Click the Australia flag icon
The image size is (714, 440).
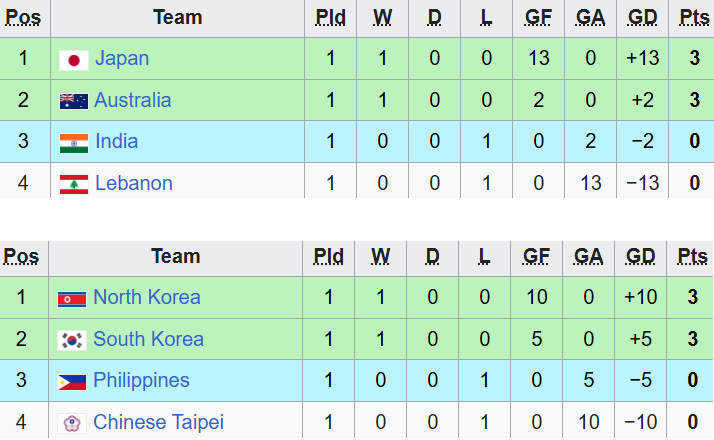tap(74, 101)
